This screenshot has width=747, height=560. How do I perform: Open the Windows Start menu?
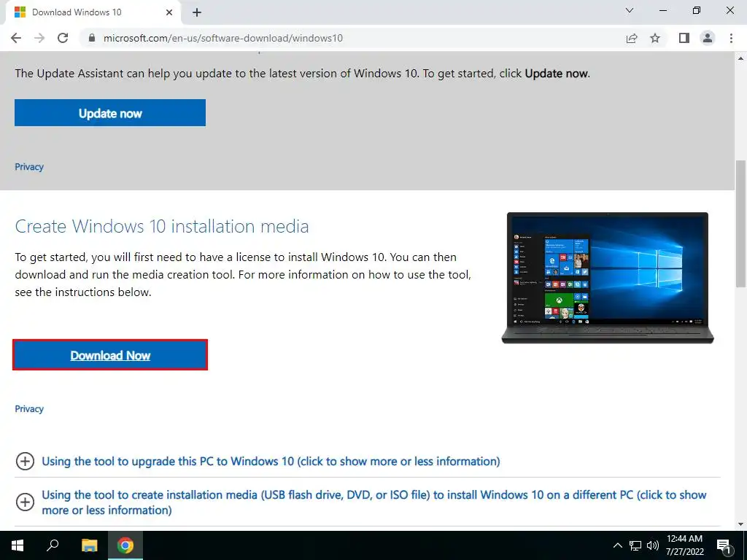pos(18,545)
